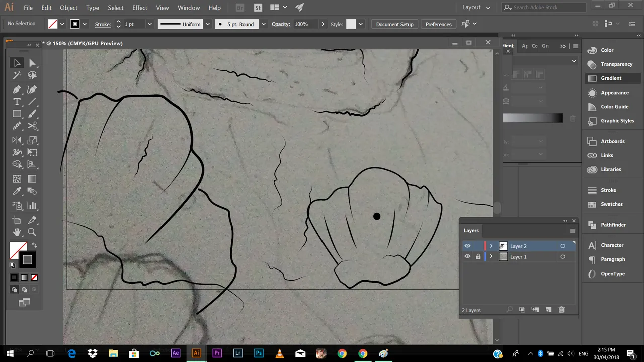Viewport: 644px width, 362px height.
Task: Select the Perspective Grid tool
Action: click(32, 164)
